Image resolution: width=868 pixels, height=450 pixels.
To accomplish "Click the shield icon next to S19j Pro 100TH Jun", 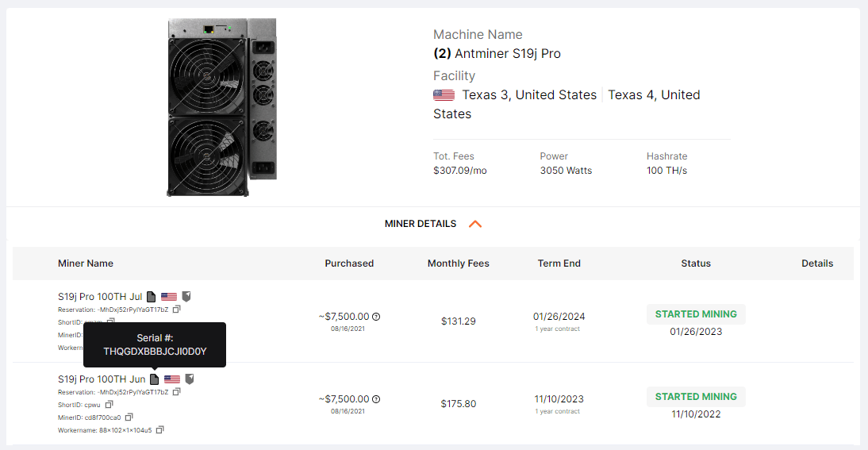I will coord(190,379).
